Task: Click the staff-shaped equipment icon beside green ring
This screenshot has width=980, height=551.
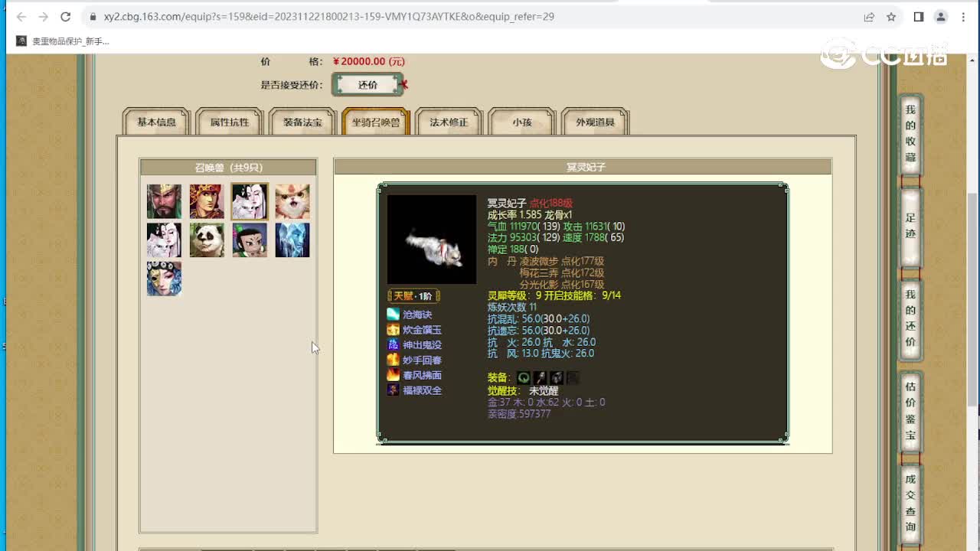Action: (x=541, y=378)
